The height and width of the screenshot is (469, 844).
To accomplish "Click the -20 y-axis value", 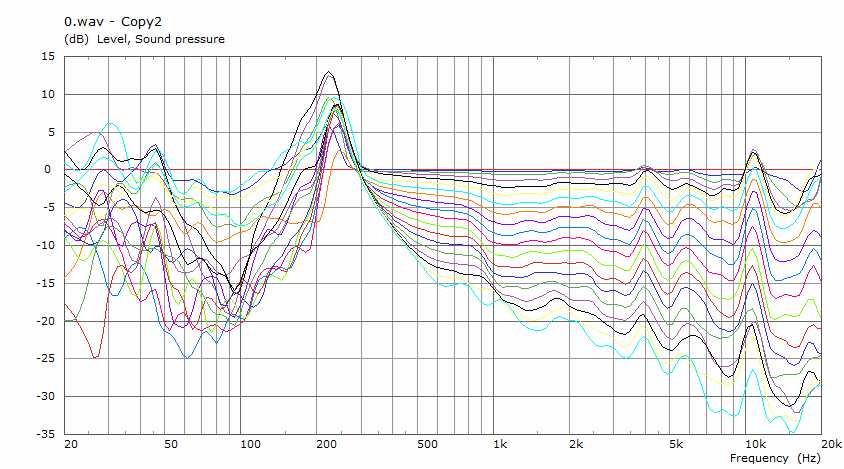I will pyautogui.click(x=46, y=321).
